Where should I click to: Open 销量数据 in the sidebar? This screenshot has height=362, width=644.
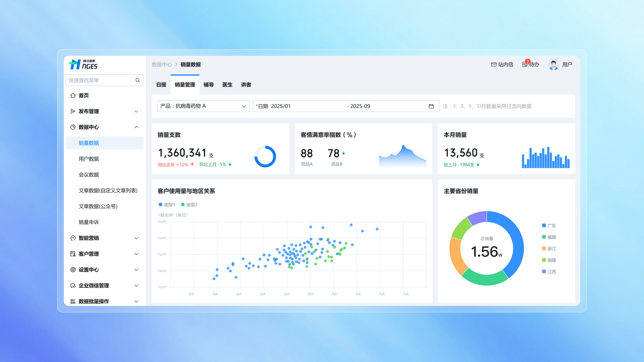pyautogui.click(x=105, y=143)
